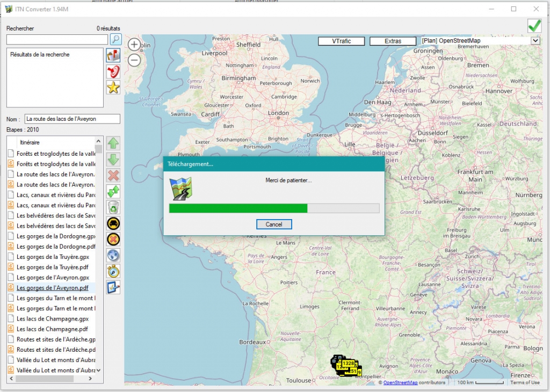Click the red flag mailbox icon
This screenshot has width=550, height=392.
[x=113, y=55]
